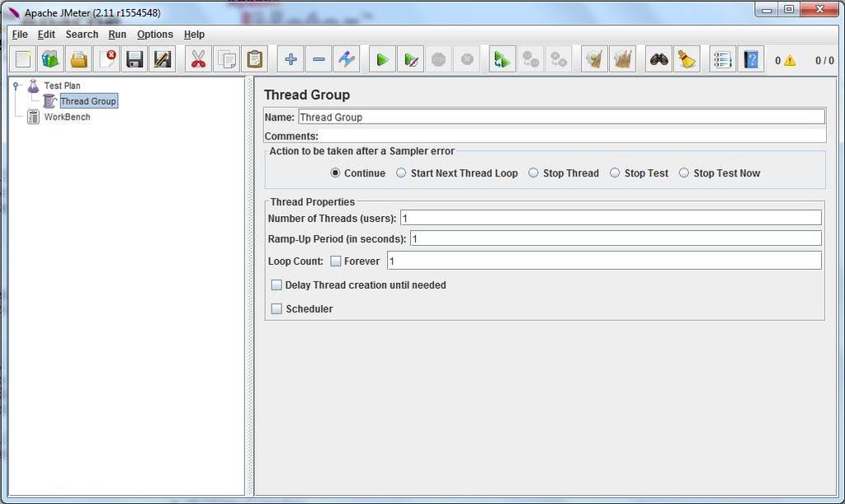Collapse all tree nodes with minus icon
845x504 pixels.
point(319,59)
